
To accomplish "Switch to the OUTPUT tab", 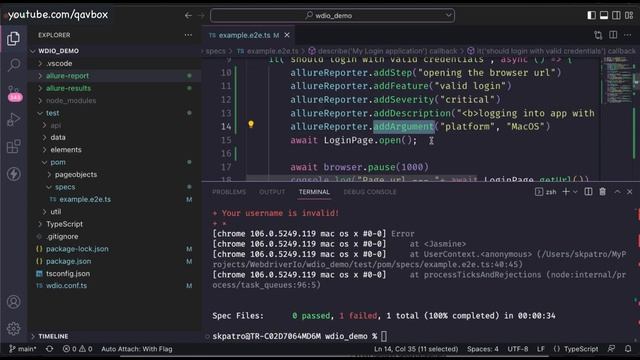I will pos(272,192).
